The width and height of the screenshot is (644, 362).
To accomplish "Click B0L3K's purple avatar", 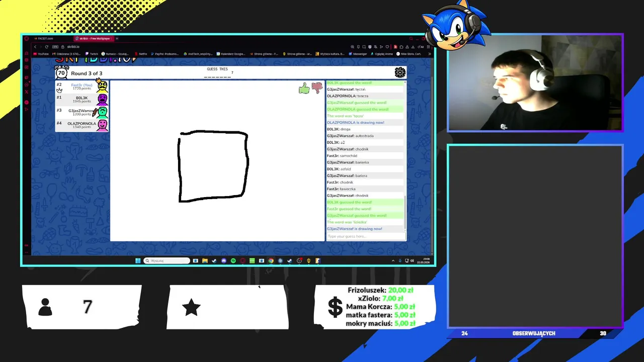I will coord(102,100).
